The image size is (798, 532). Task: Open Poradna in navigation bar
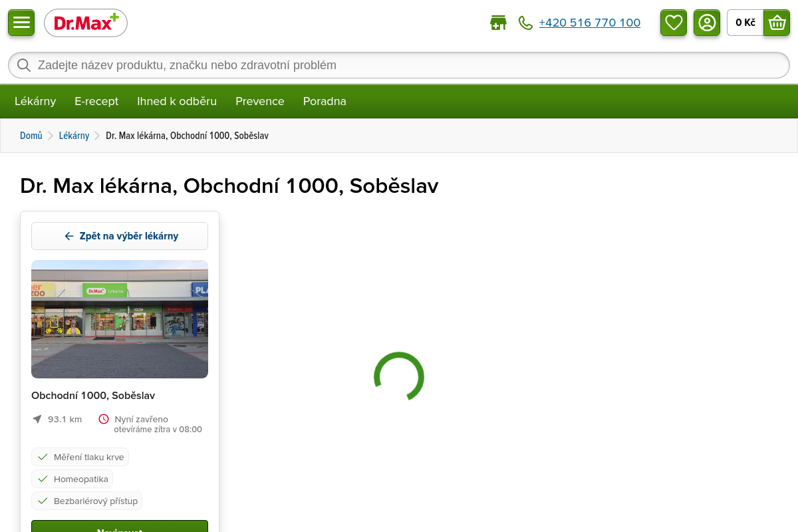(325, 101)
